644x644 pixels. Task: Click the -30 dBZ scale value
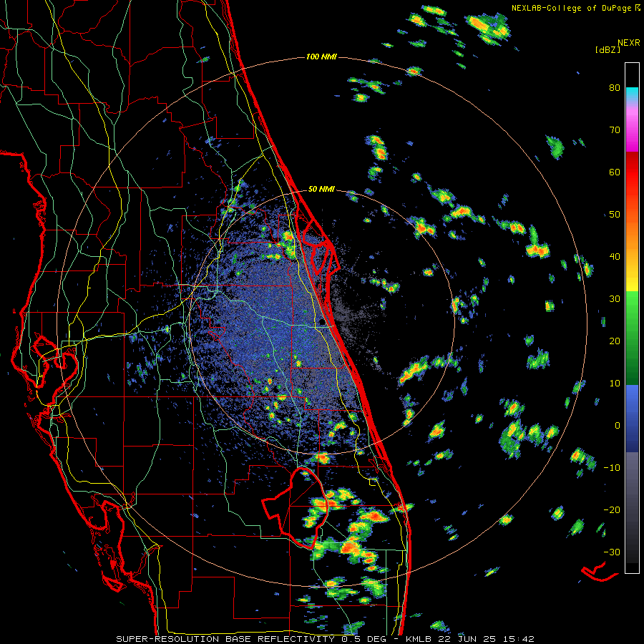[x=612, y=552]
